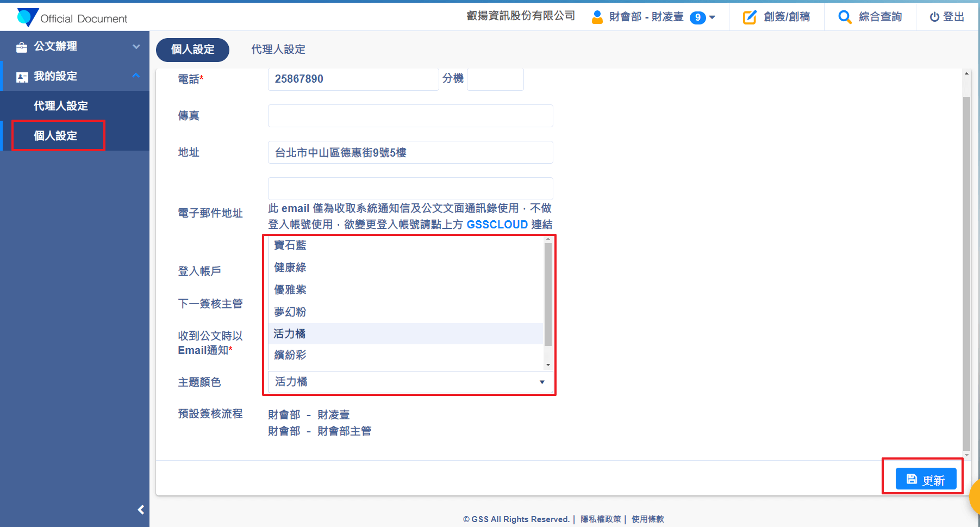Choose 優雅紫 from the theme list

(290, 290)
